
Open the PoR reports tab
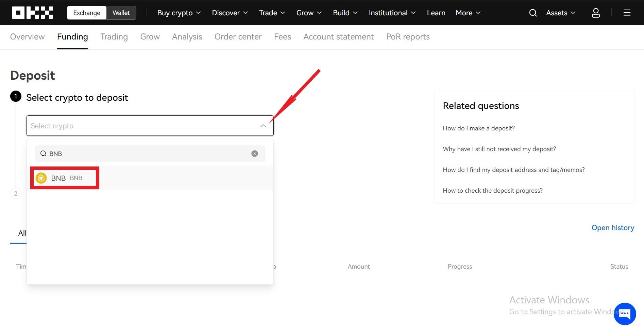[408, 37]
